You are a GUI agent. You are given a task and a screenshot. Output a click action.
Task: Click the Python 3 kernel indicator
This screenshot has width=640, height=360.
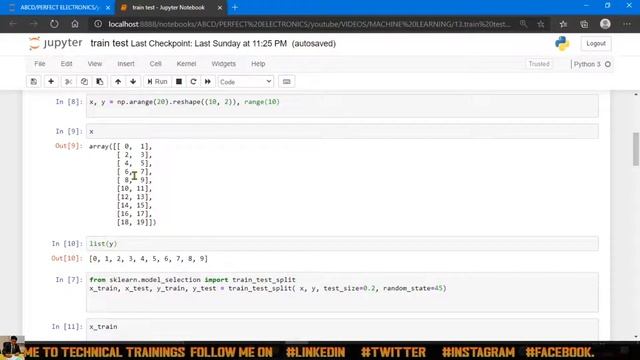pos(592,64)
